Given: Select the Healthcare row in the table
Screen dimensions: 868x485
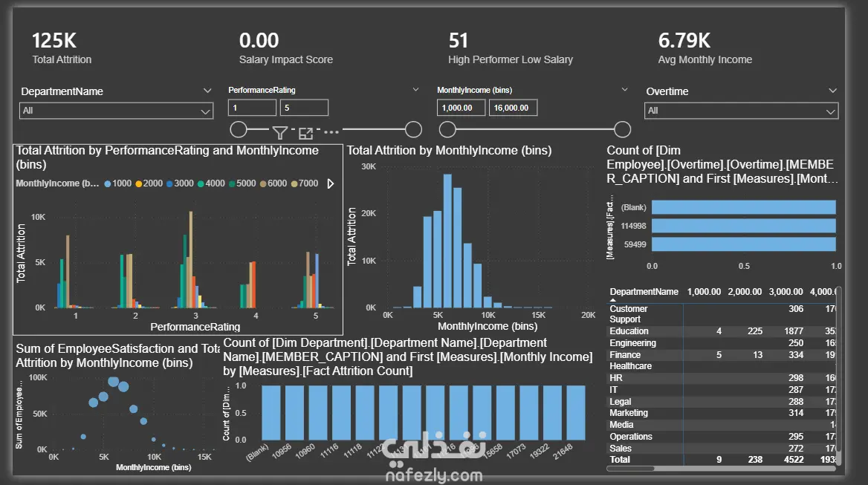Looking at the screenshot, I should (x=722, y=366).
